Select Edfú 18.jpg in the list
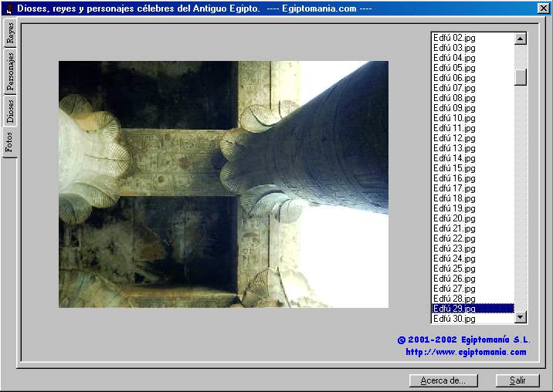The height and width of the screenshot is (392, 553). tap(473, 198)
